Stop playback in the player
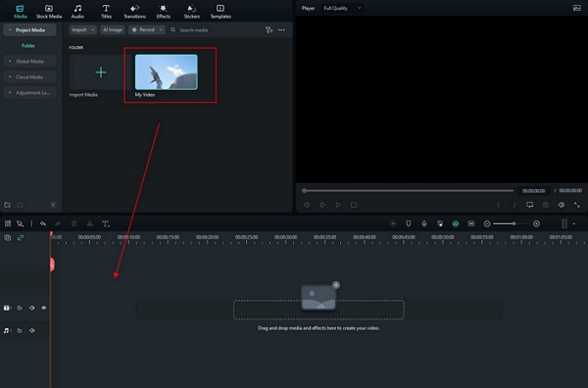This screenshot has height=388, width=588. point(354,205)
